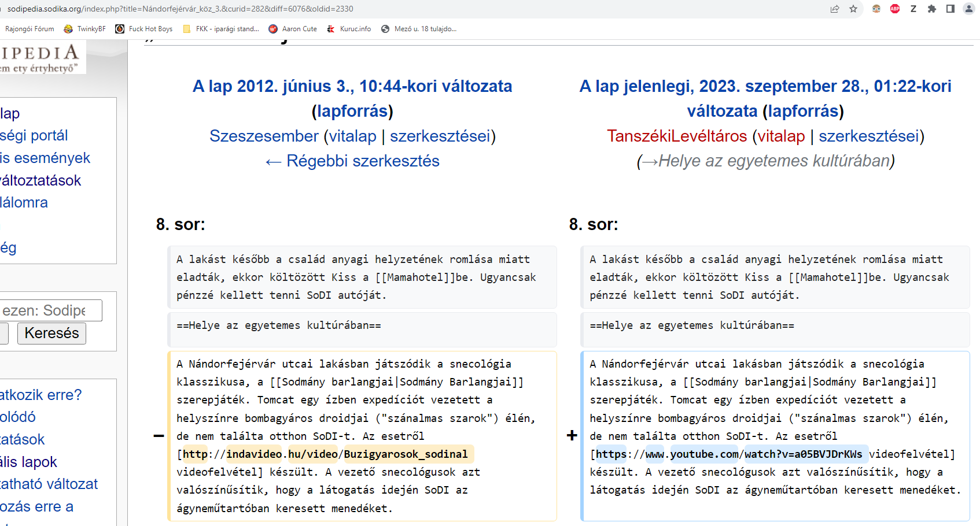Screen dimensions: 980x526
Task: Go to Régebbi szerkesztés
Action: [352, 161]
